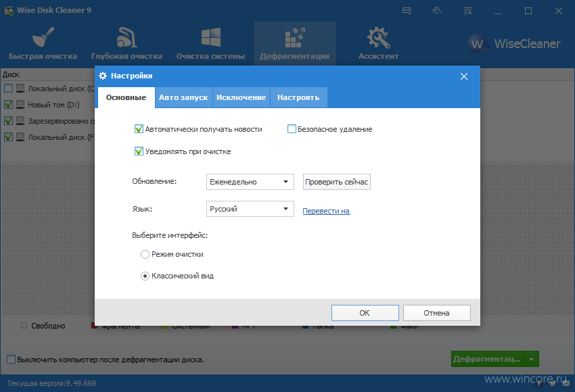Viewport: 575px width, 392px height.
Task: Switch to the Авто запуск tab
Action: [x=183, y=97]
